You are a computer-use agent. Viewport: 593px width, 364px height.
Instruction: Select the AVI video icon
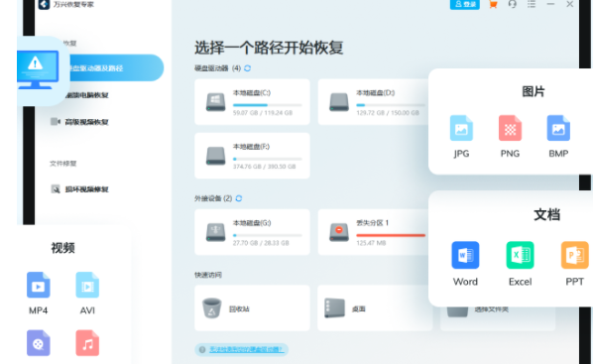click(x=87, y=285)
